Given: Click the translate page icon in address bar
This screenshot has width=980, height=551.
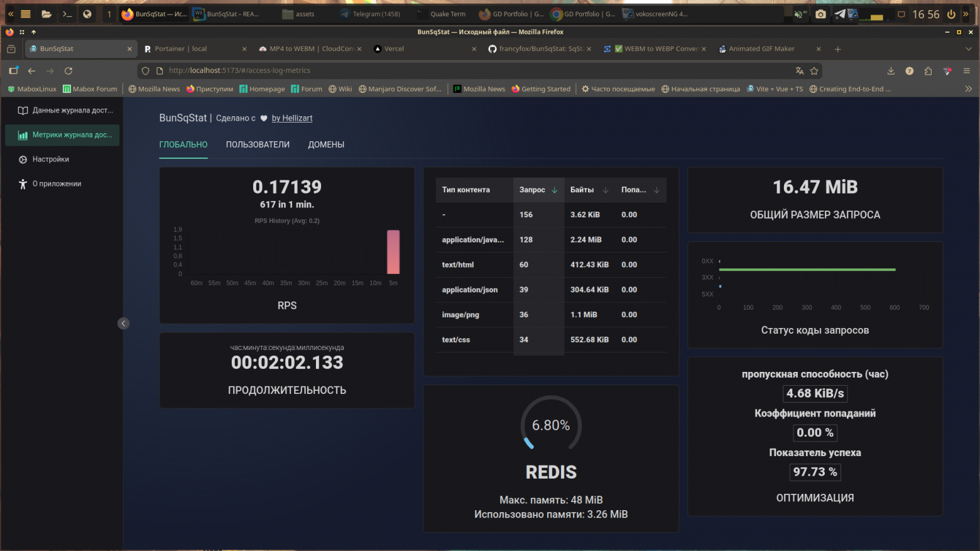Looking at the screenshot, I should [800, 71].
